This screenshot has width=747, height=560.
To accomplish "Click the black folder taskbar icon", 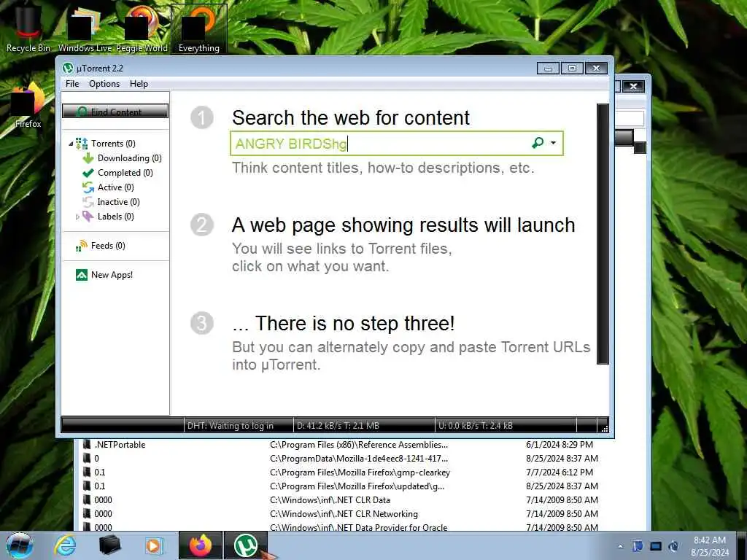I will pos(109,545).
